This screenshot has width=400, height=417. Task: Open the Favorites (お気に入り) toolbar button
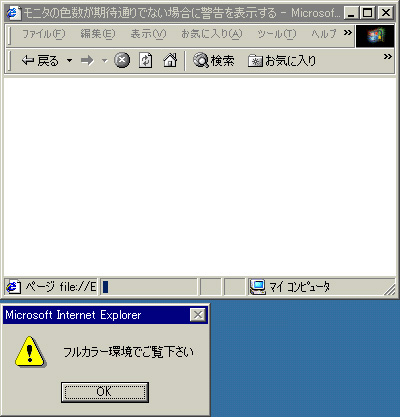[282, 61]
